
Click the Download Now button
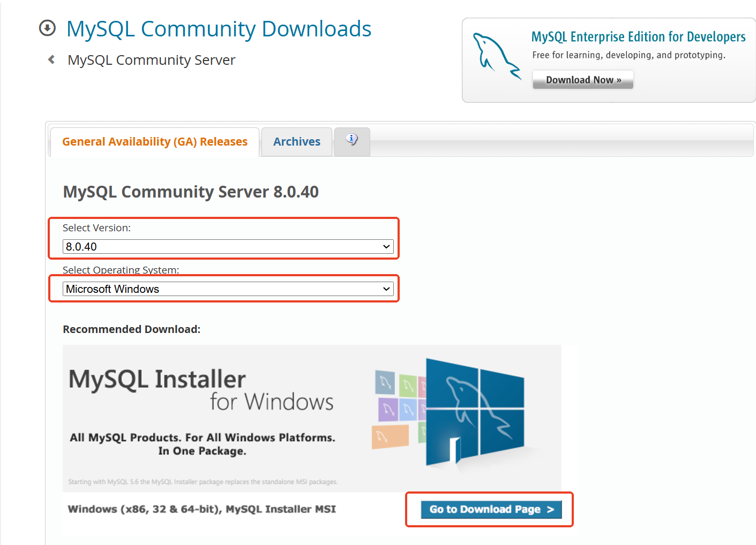[583, 80]
